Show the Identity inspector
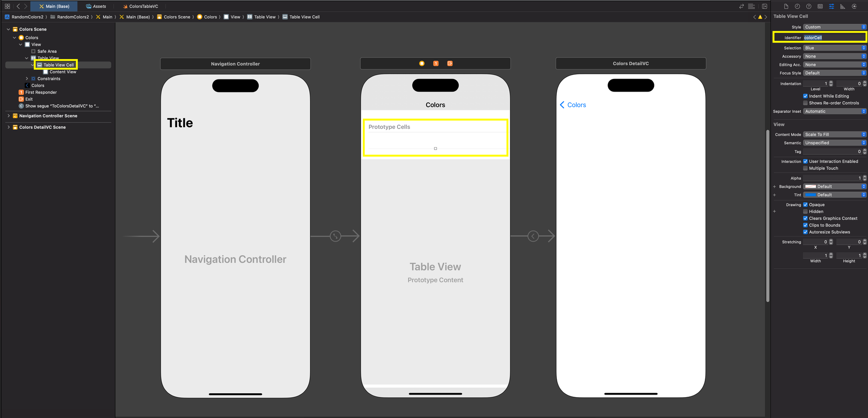This screenshot has width=868, height=418. tap(820, 6)
